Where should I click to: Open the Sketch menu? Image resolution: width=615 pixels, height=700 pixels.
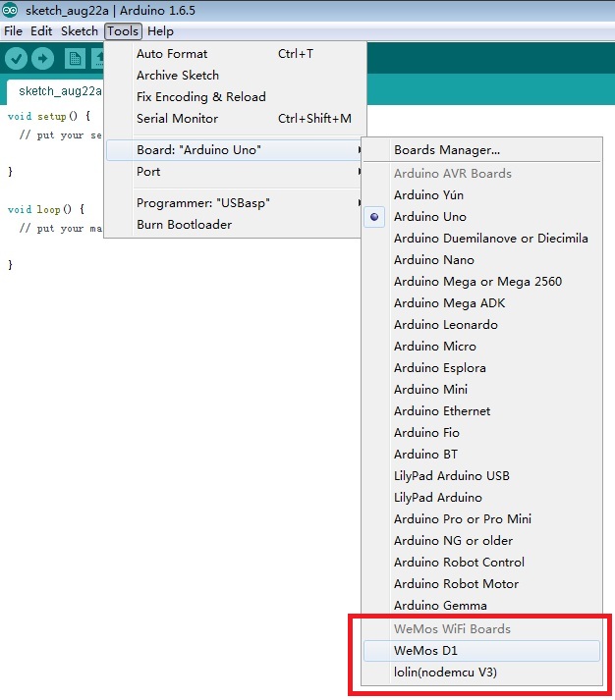[79, 31]
